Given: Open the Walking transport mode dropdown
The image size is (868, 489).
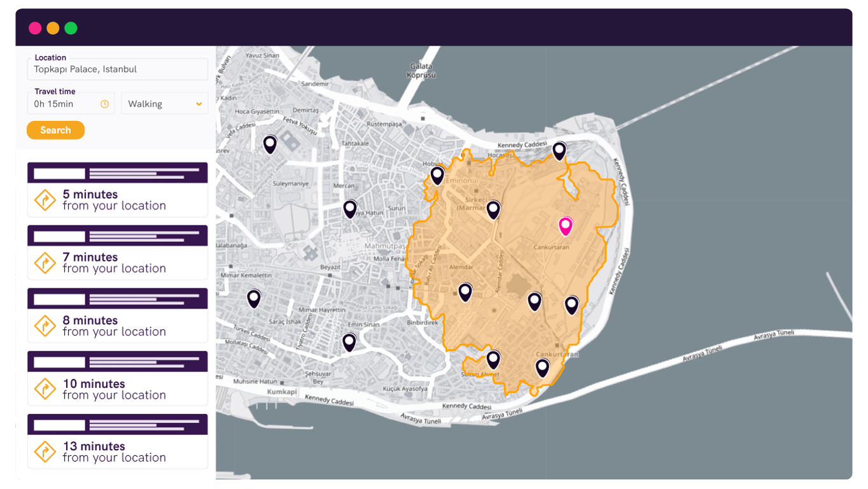Looking at the screenshot, I should (x=165, y=104).
